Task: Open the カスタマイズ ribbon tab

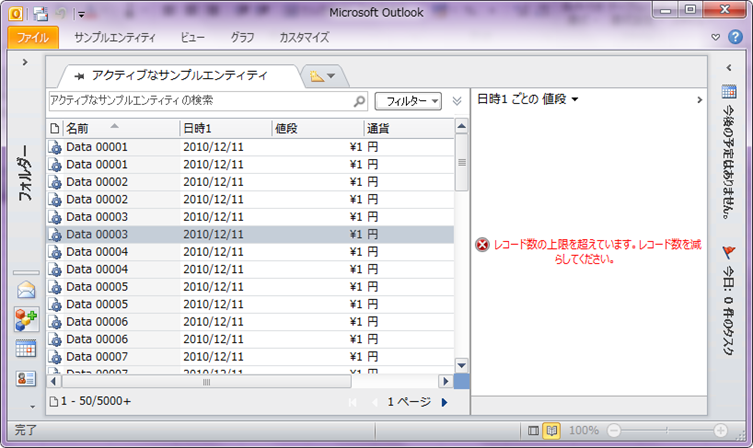Action: click(x=304, y=37)
